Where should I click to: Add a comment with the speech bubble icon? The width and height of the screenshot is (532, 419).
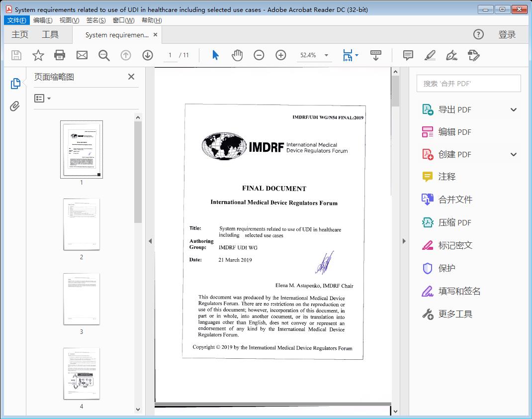(x=408, y=55)
